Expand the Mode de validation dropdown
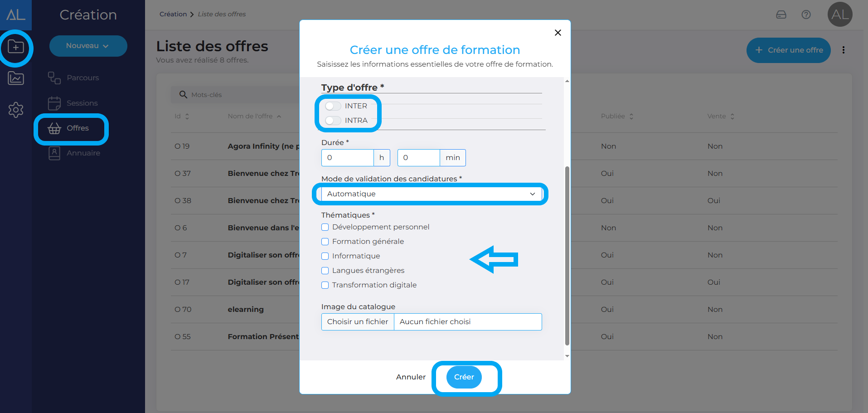The height and width of the screenshot is (413, 868). (x=431, y=194)
